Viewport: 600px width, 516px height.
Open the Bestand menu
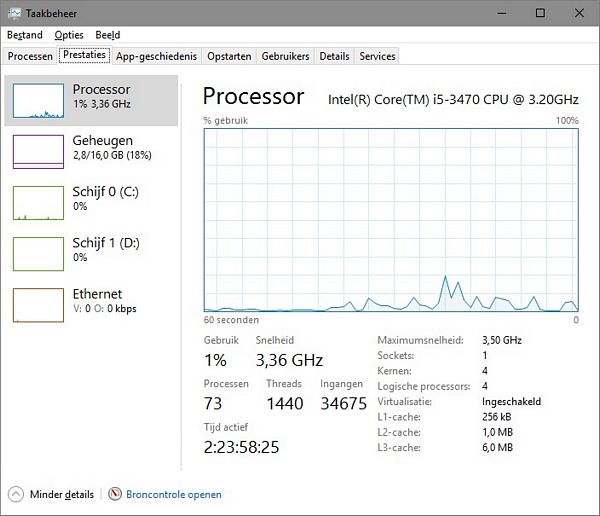point(24,35)
